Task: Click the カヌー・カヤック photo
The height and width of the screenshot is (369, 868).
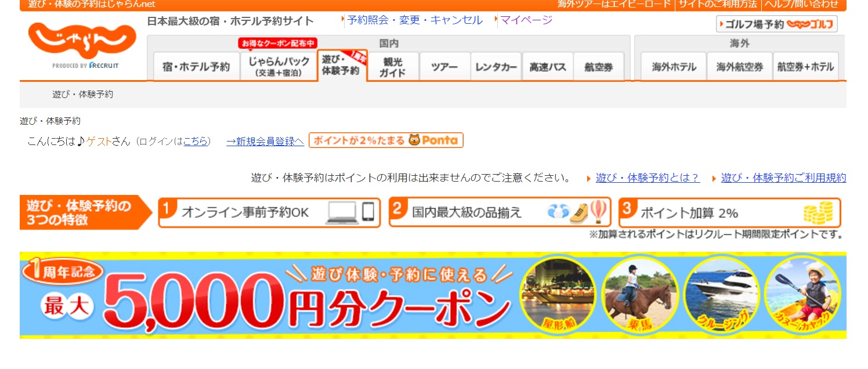Action: point(803,296)
